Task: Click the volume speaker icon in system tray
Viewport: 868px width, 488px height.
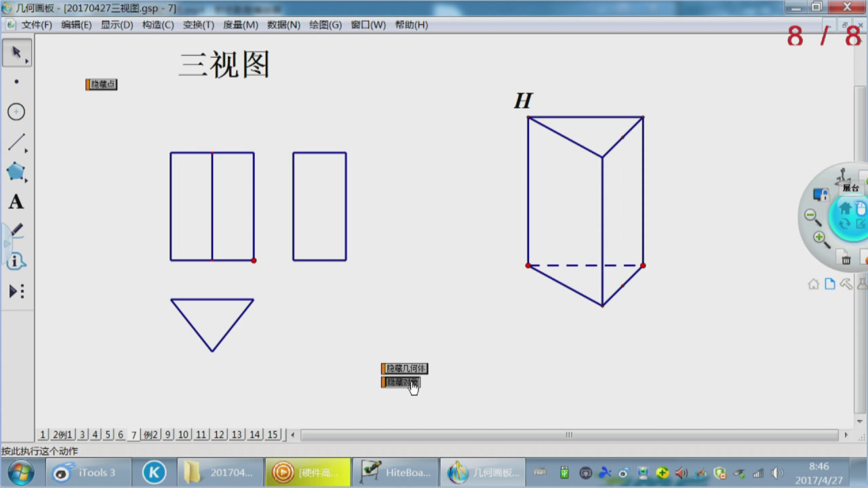Action: (777, 473)
